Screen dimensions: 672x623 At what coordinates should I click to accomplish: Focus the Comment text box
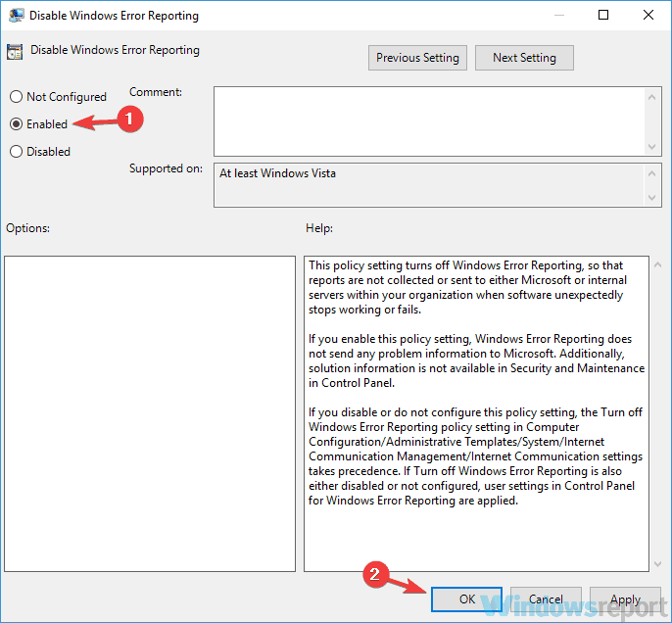coord(429,121)
